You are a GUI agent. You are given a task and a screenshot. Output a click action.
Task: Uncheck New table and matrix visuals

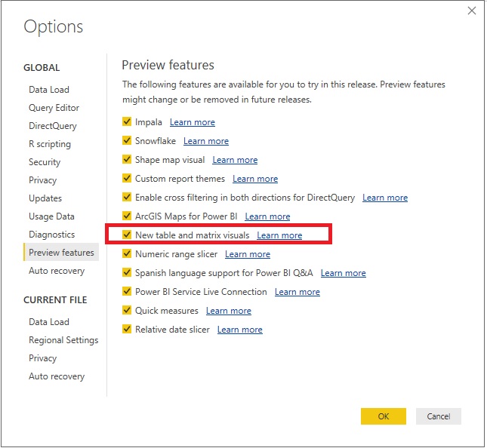coord(127,235)
